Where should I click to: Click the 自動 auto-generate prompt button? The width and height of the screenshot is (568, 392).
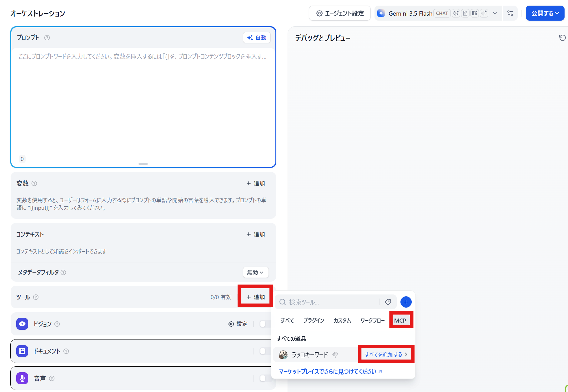tap(257, 38)
